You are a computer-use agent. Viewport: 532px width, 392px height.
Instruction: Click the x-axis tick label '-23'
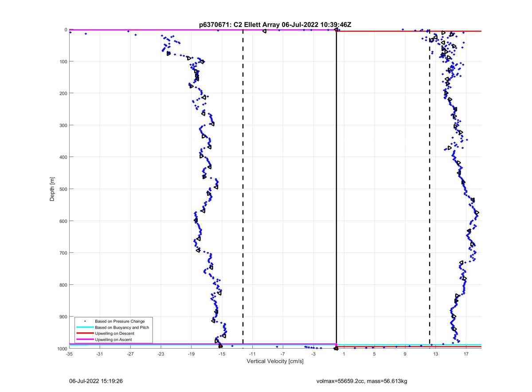pyautogui.click(x=160, y=354)
